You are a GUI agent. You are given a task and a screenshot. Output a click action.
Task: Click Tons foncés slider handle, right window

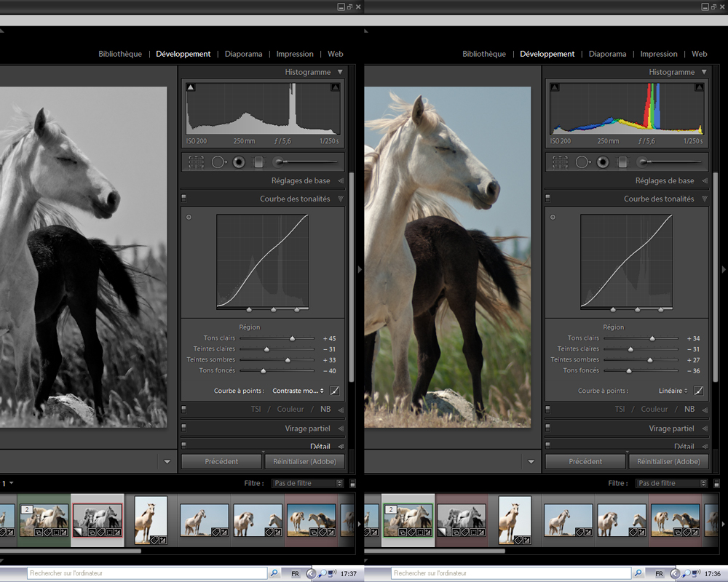click(629, 371)
